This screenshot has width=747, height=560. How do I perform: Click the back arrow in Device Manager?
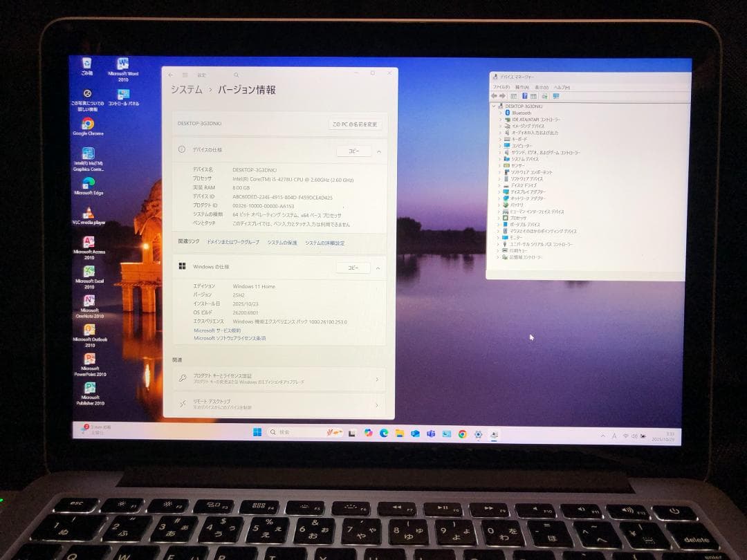(x=495, y=95)
